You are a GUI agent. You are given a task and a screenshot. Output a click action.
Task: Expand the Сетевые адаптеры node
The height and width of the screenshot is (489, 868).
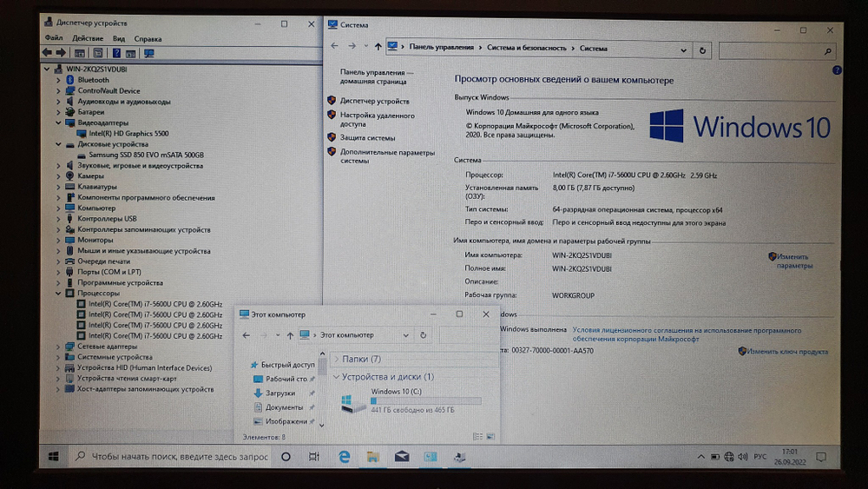click(x=58, y=347)
